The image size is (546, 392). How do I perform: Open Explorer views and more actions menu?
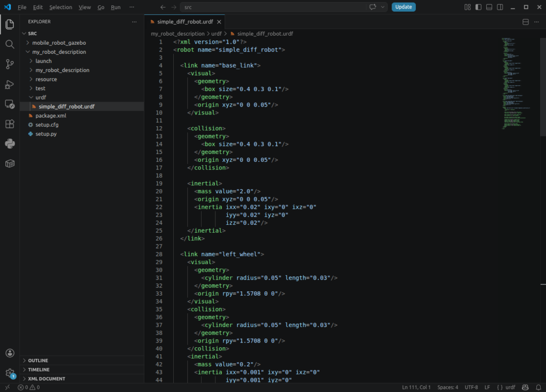coord(134,21)
